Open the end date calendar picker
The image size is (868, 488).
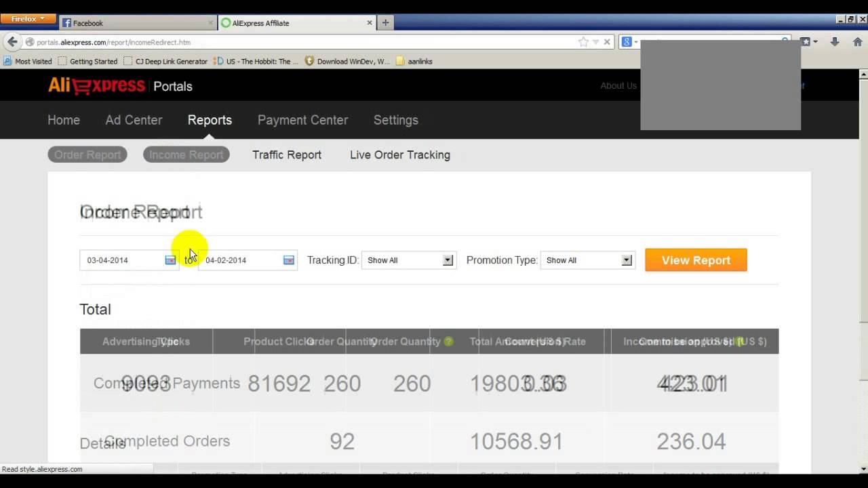(x=289, y=260)
